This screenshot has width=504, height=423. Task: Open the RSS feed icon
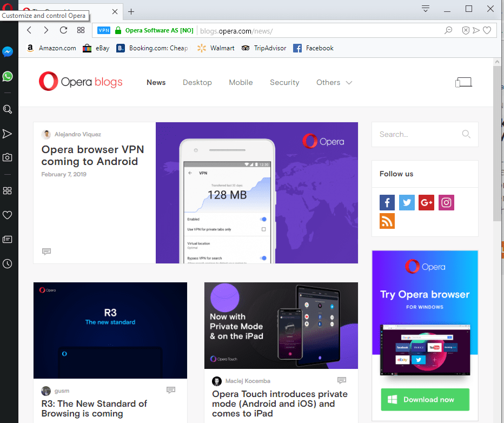point(387,221)
